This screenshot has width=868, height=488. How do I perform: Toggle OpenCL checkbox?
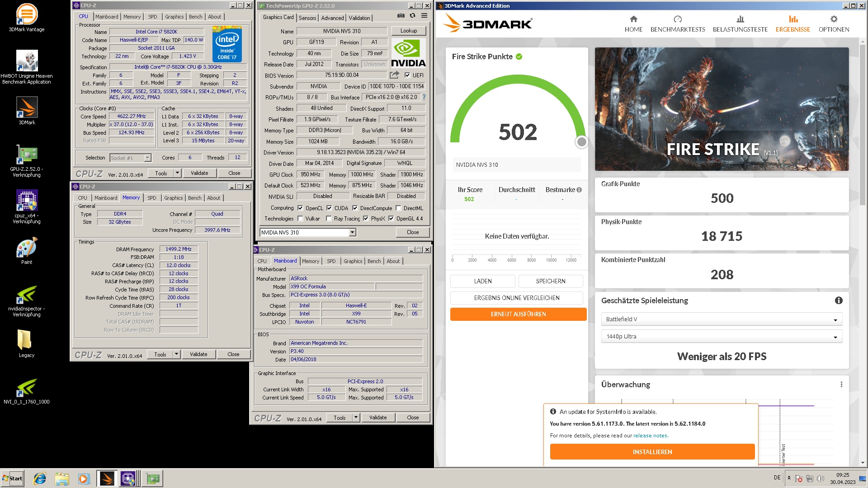pyautogui.click(x=300, y=208)
